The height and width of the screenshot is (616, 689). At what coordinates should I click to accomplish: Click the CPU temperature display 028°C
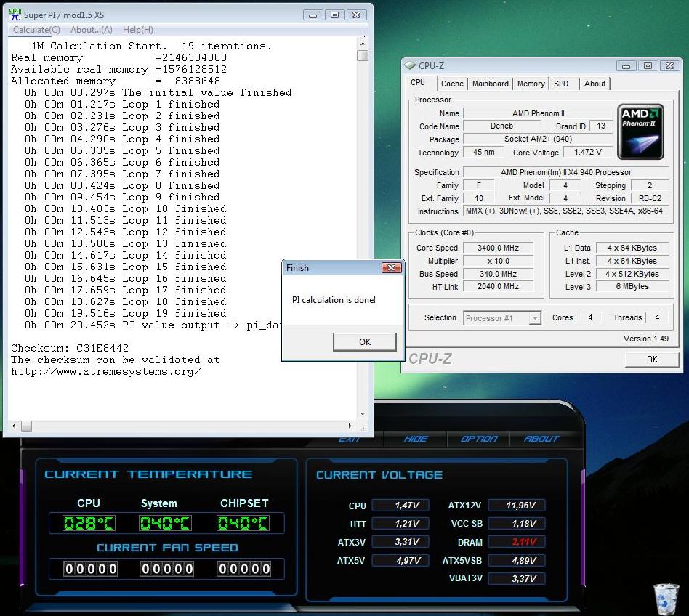[89, 523]
